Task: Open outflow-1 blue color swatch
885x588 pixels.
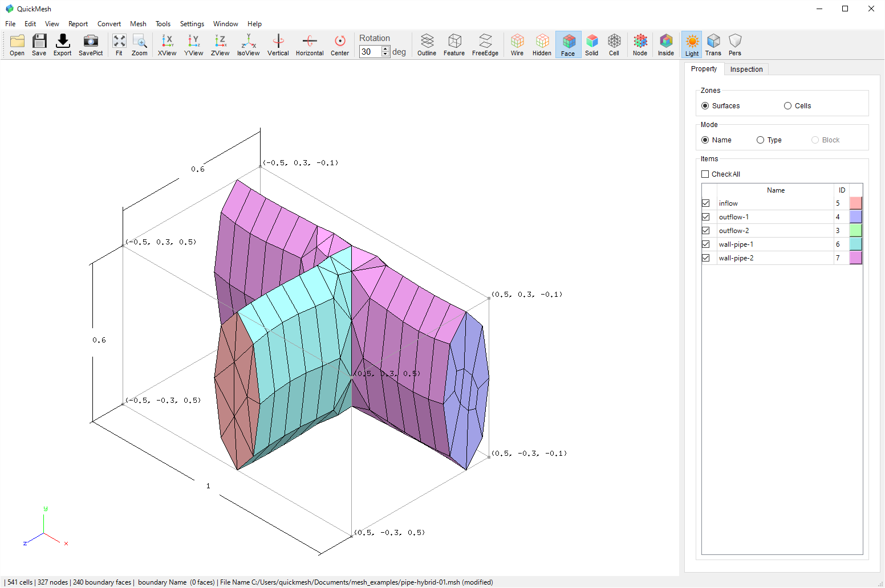Action: (x=855, y=217)
